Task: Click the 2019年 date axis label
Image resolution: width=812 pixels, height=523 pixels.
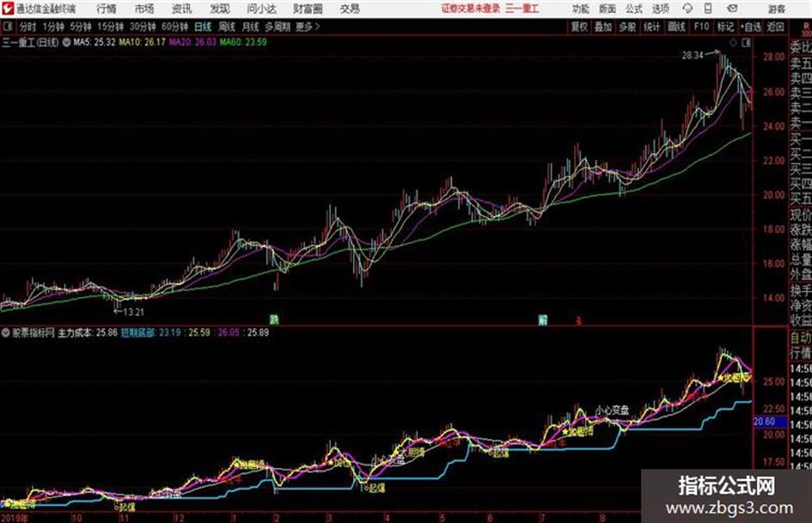Action: (x=15, y=518)
